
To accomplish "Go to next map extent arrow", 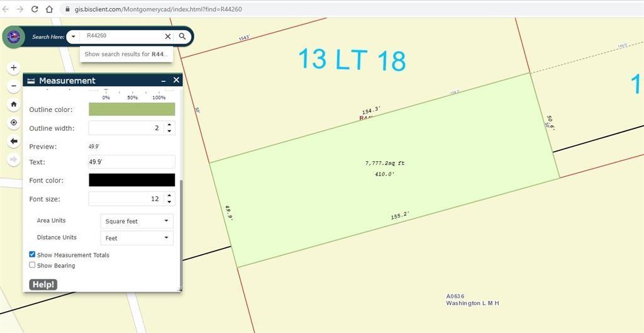I will [x=14, y=159].
